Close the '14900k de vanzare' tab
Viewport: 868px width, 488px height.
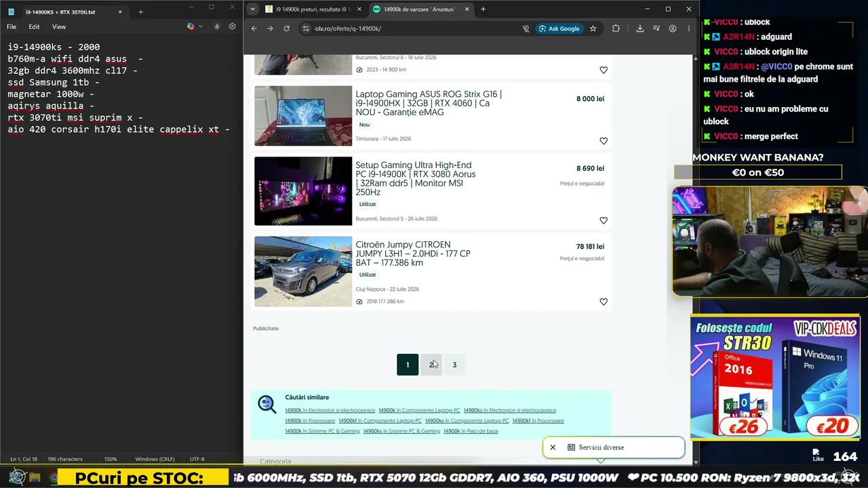coord(467,9)
